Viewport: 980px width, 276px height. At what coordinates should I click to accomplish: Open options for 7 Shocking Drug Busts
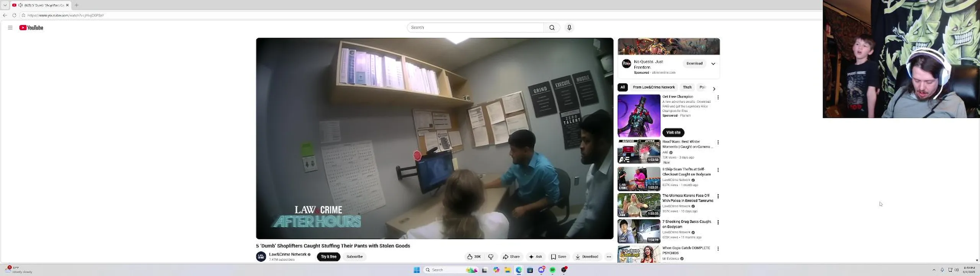[x=718, y=223]
